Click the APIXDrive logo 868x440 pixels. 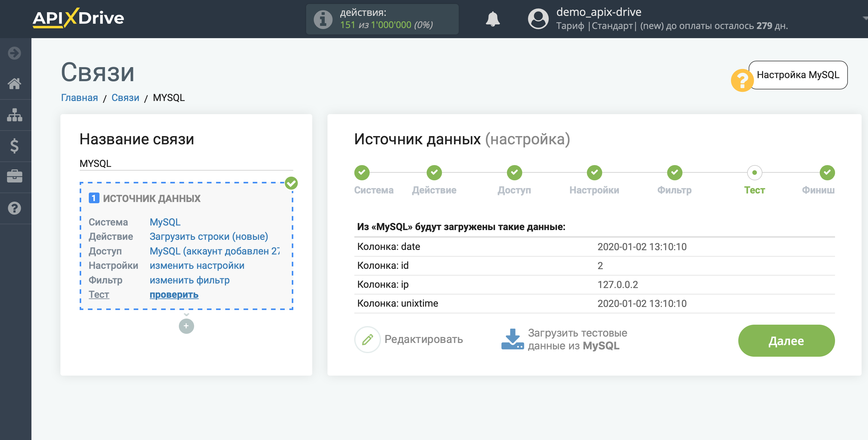point(78,18)
